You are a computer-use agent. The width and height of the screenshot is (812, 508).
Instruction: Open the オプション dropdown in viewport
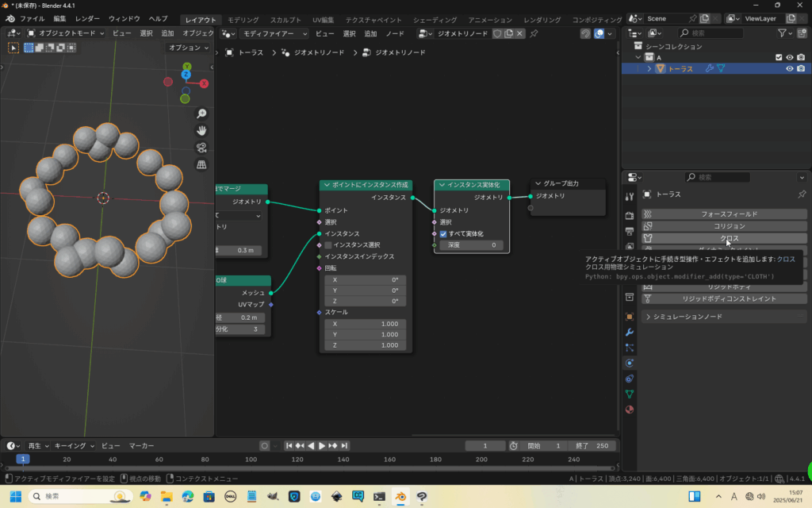189,48
